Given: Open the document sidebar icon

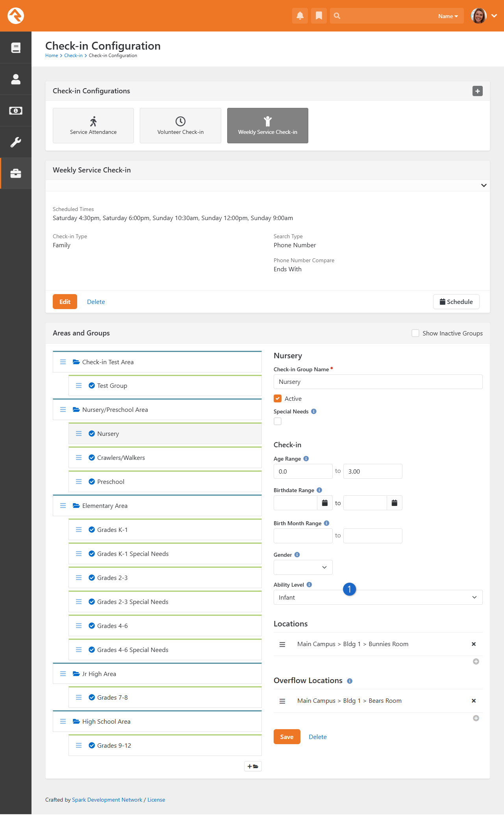Looking at the screenshot, I should pyautogui.click(x=16, y=48).
